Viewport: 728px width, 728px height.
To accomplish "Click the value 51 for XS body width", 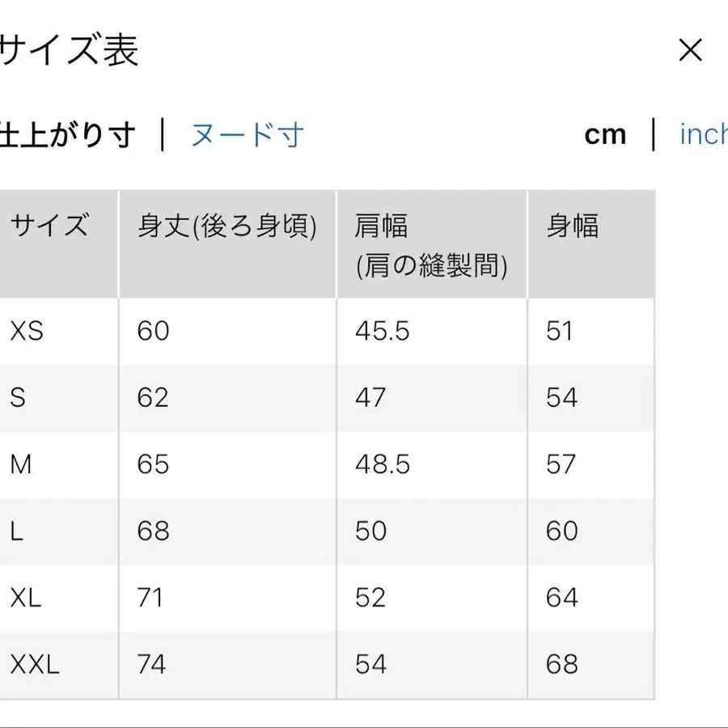I will pos(560,331).
